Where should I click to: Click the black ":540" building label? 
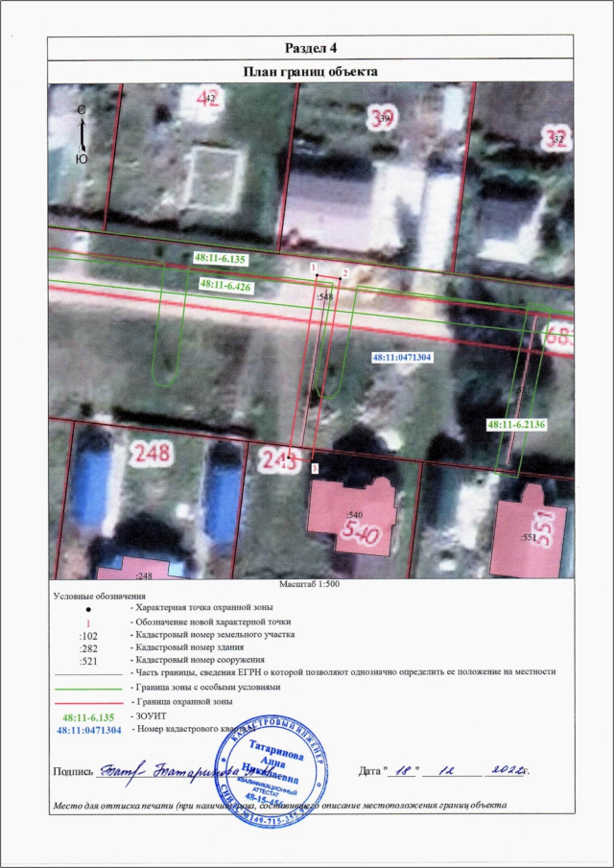point(353,515)
